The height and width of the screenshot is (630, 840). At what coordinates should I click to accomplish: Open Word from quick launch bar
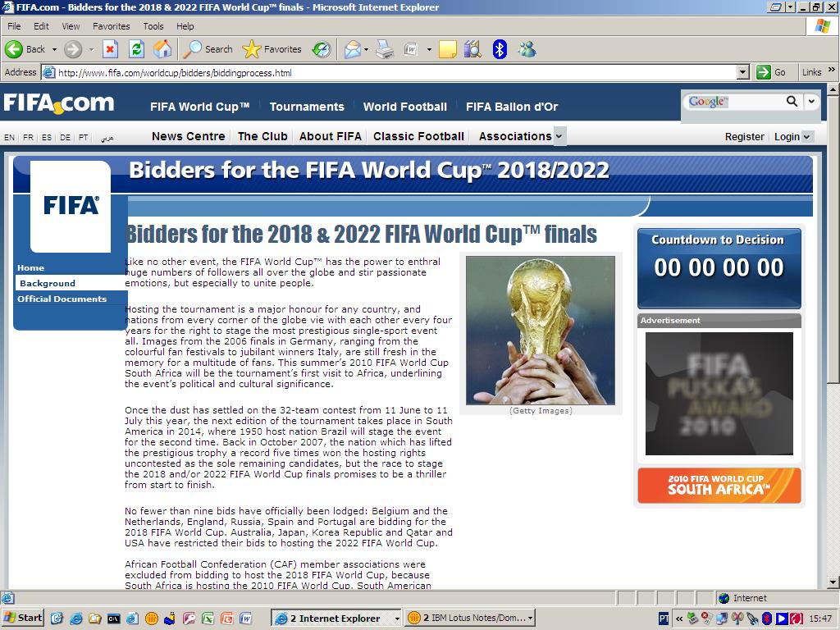(245, 619)
